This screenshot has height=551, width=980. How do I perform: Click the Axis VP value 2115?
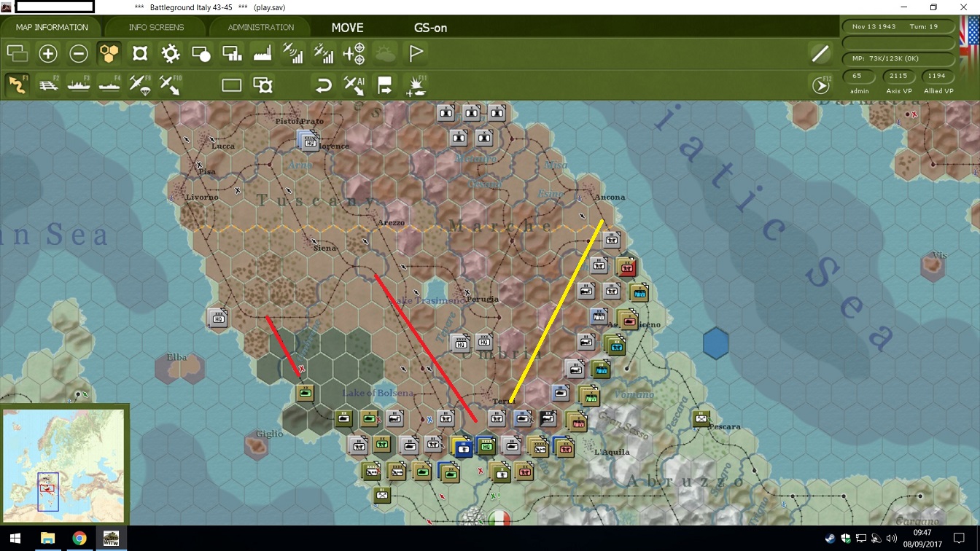coord(898,76)
